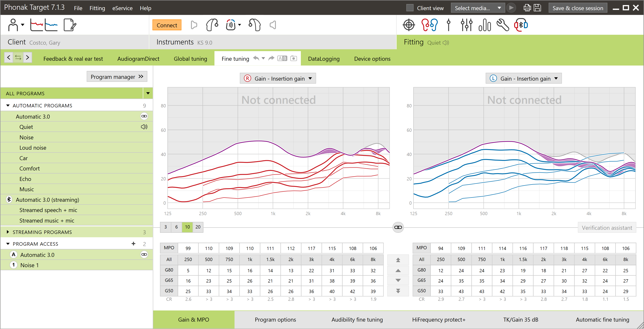This screenshot has width=644, height=329.
Task: Toggle the binaural link between gain tables
Action: click(x=398, y=227)
